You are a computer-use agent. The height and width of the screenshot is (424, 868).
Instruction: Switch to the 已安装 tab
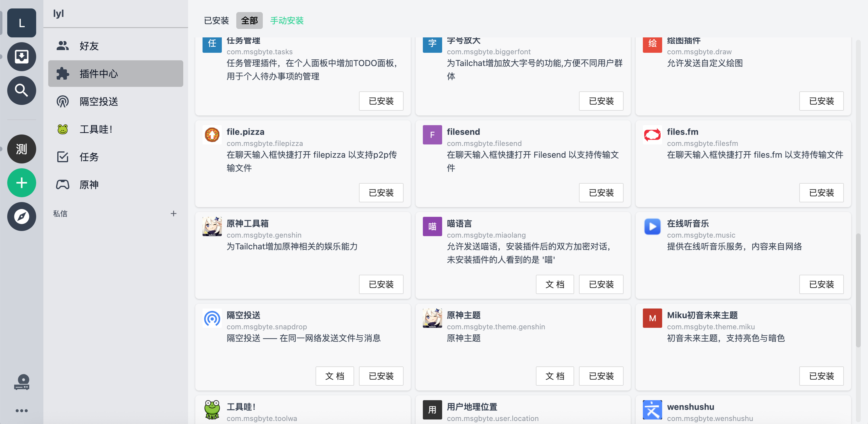(x=216, y=21)
